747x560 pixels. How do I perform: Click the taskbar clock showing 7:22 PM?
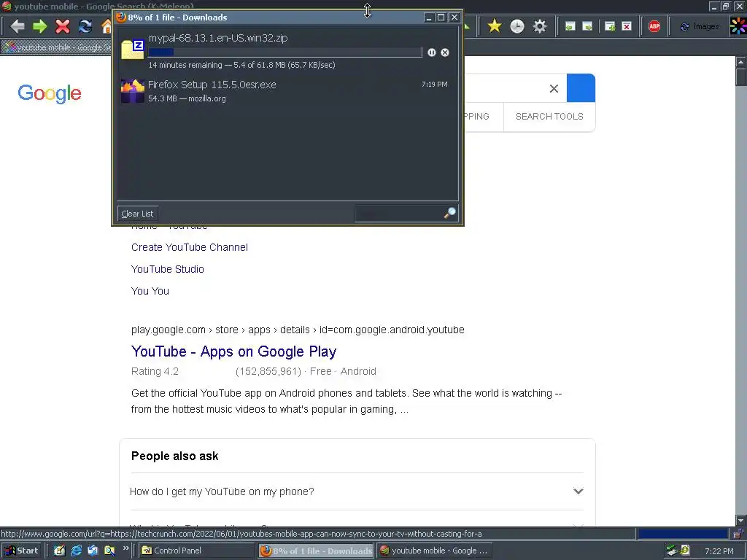719,551
